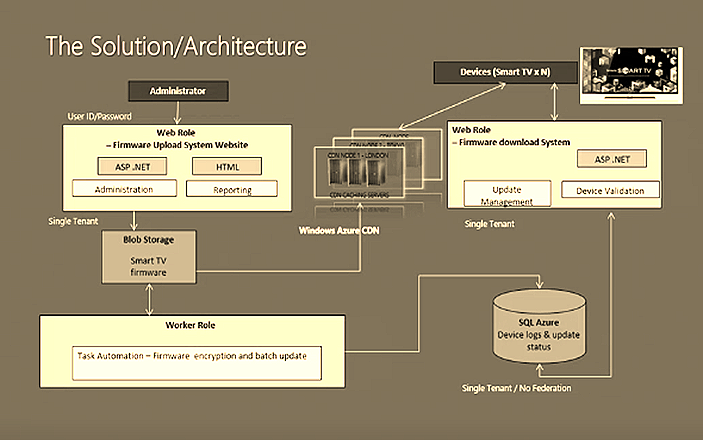Select the Task Automation firmware encryption box
Screen dimensions: 703x440
click(197, 363)
